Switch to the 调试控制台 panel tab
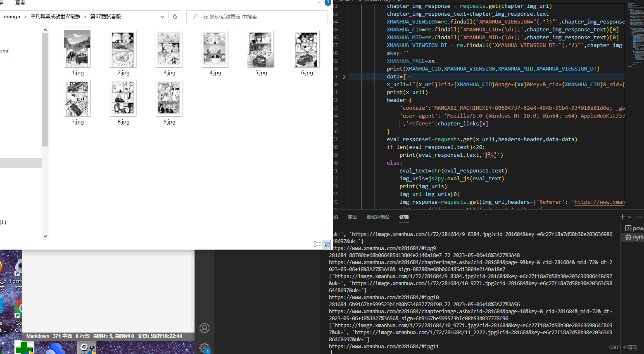Viewport: 644px width, 354px height. [378, 217]
